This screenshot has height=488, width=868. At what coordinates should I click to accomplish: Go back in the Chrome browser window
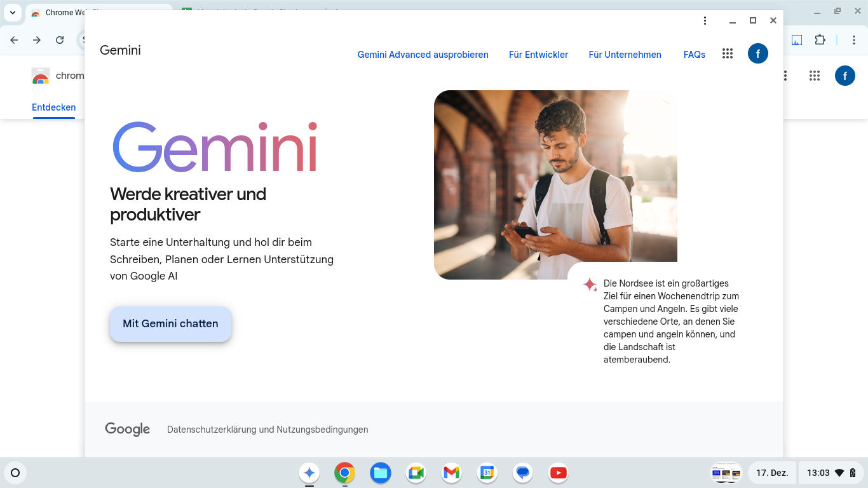[x=14, y=40]
